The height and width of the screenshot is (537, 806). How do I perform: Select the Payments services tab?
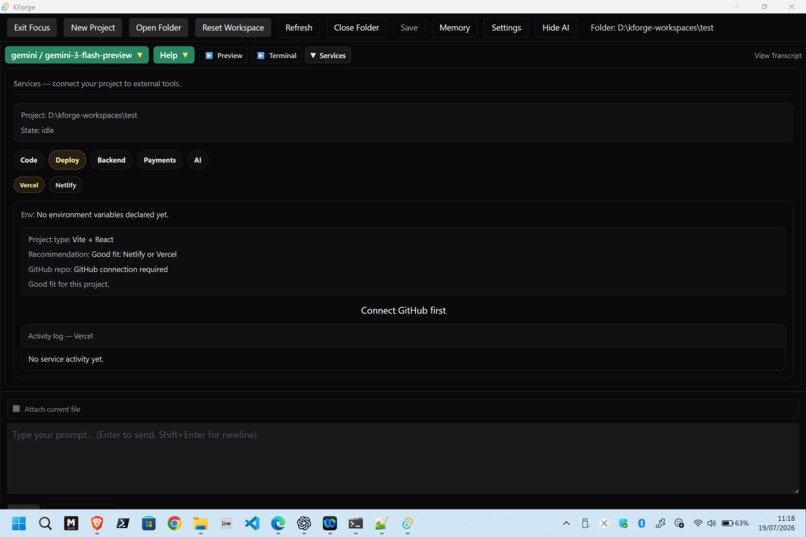159,160
